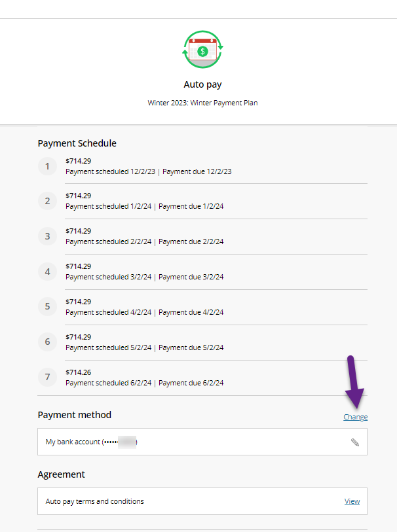Click step number 4 circle icon
Viewport: 397px width, 532px height.
(x=48, y=272)
